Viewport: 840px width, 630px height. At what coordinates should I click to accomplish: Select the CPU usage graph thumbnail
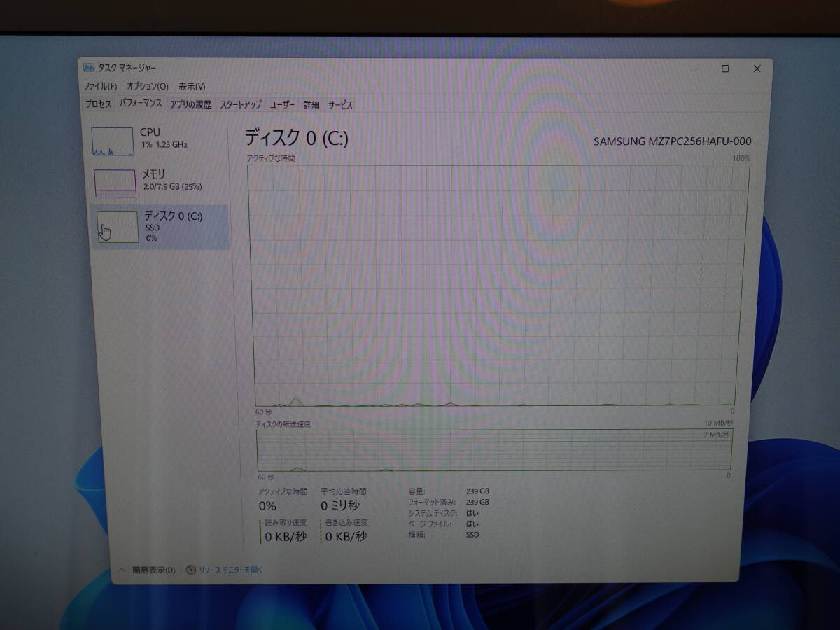[113, 141]
